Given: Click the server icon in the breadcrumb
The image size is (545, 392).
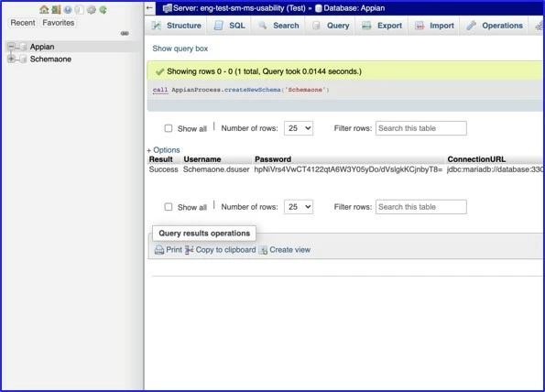Looking at the screenshot, I should coord(168,8).
